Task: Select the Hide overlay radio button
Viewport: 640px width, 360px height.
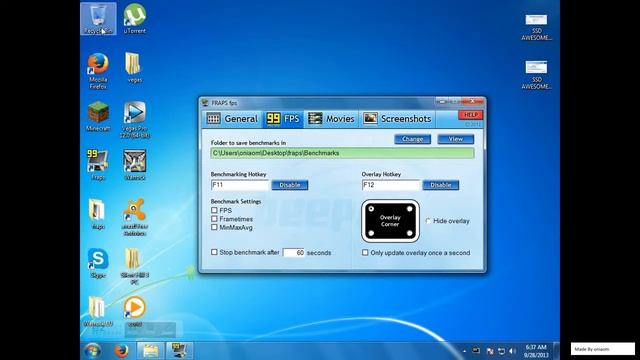Action: [x=428, y=221]
